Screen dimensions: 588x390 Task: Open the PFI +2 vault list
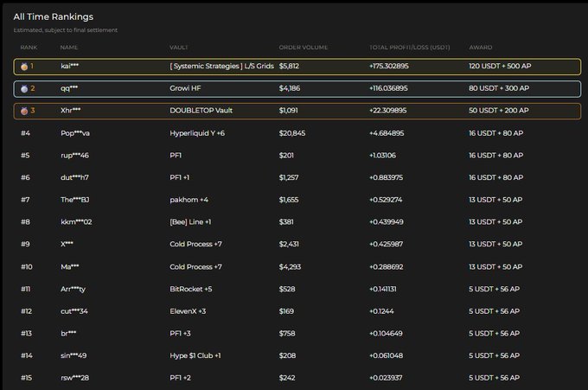(x=180, y=378)
